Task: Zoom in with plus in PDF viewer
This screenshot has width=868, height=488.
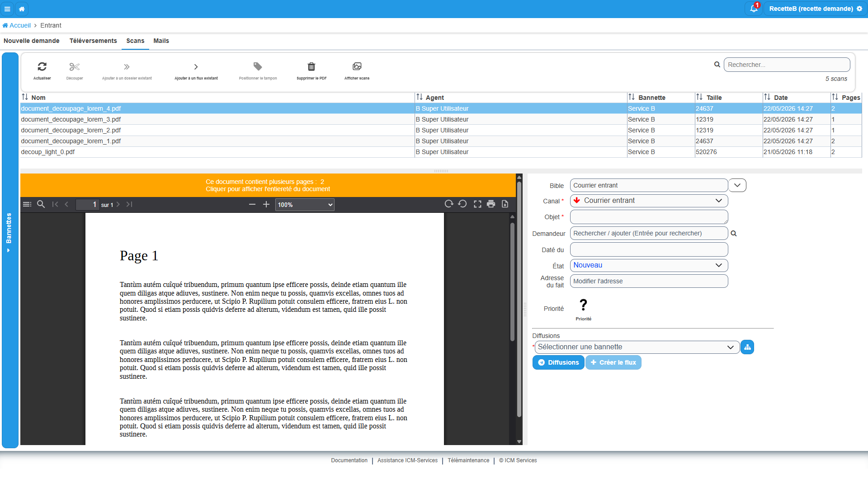Action: point(266,204)
